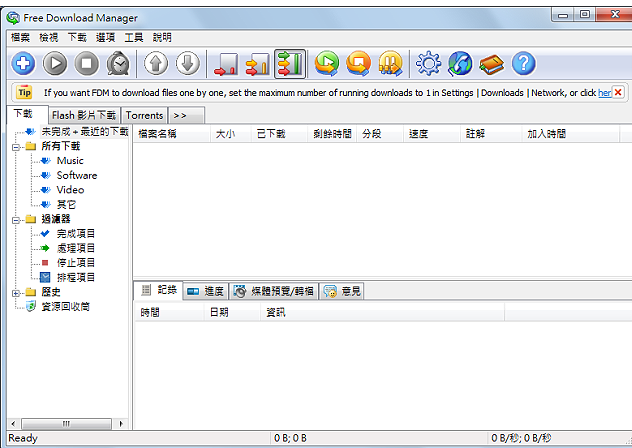
Task: Click the yellow Tip label icon
Action: point(24,92)
